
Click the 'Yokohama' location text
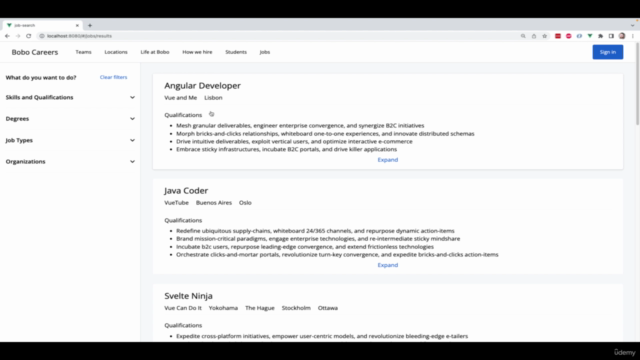223,308
